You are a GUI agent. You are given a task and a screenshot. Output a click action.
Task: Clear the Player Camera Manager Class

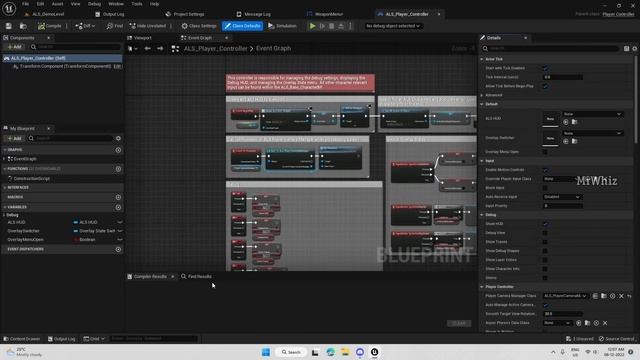point(621,296)
